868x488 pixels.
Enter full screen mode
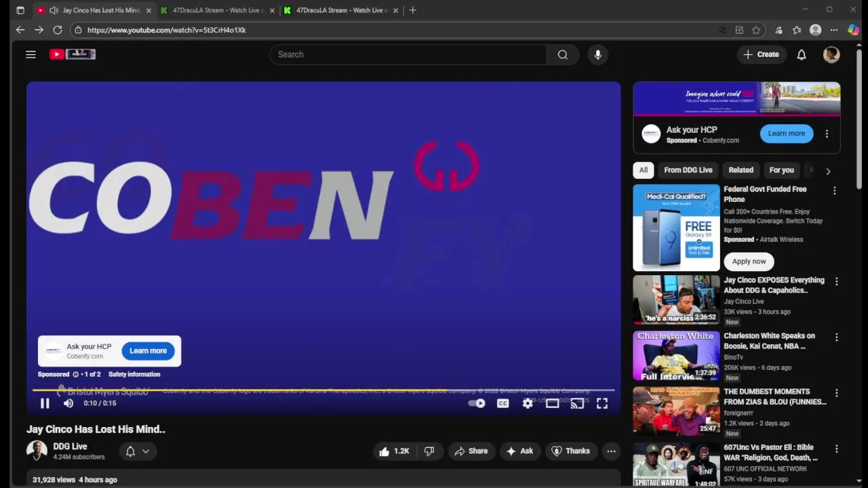(602, 403)
